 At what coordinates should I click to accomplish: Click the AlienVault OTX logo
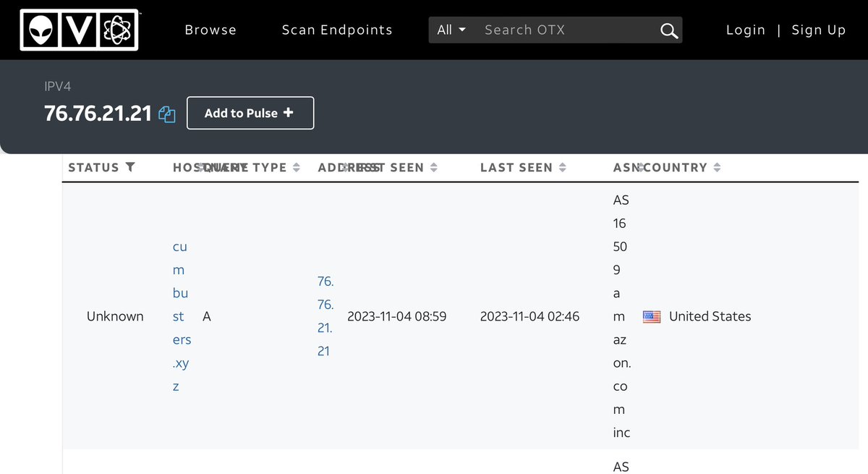tap(80, 30)
